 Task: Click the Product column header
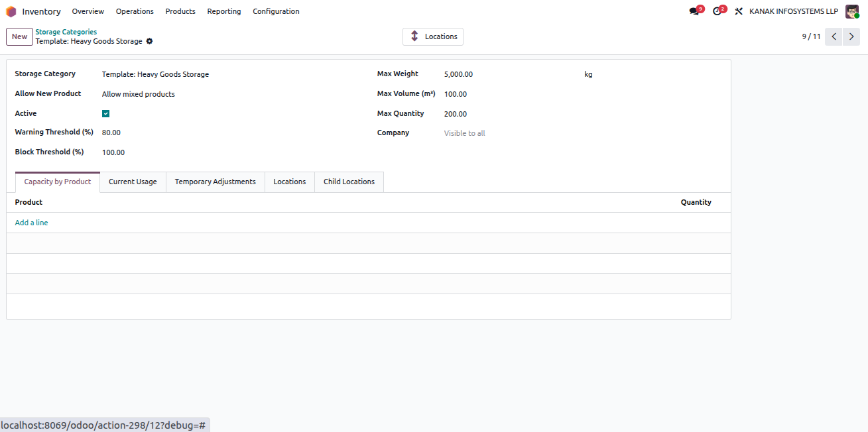pyautogui.click(x=29, y=202)
